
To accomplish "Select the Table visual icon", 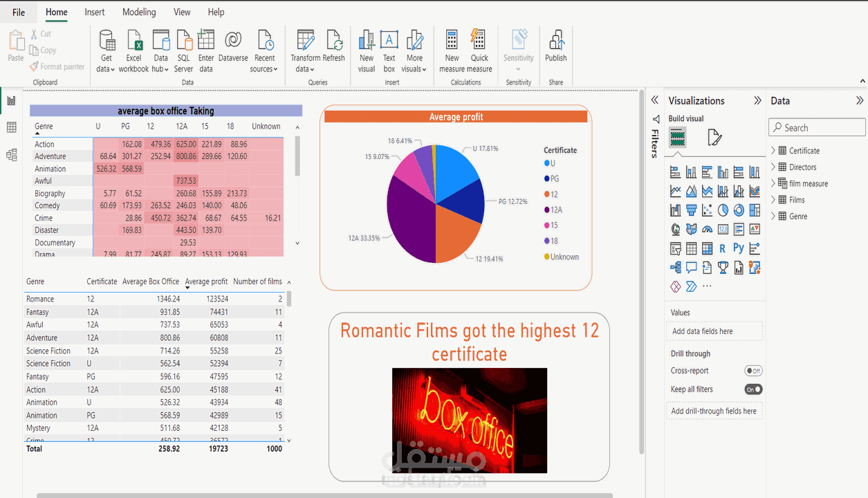I will click(x=691, y=248).
